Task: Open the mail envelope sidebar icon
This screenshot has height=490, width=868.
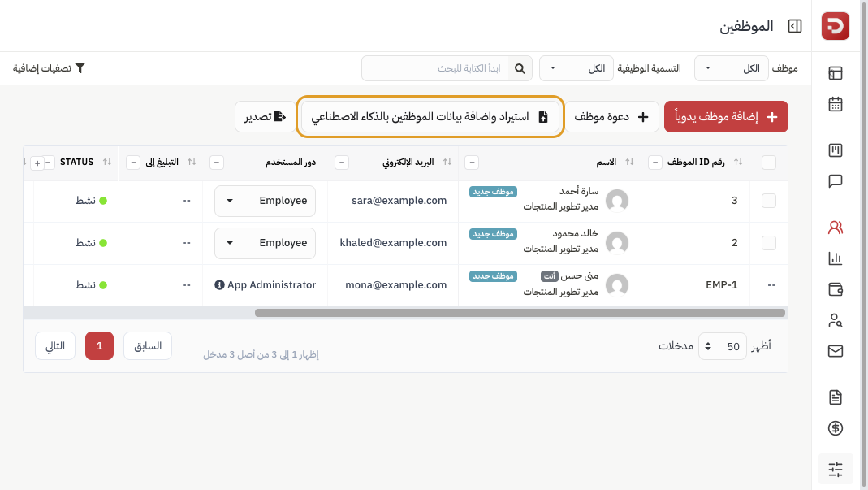Action: point(836,351)
